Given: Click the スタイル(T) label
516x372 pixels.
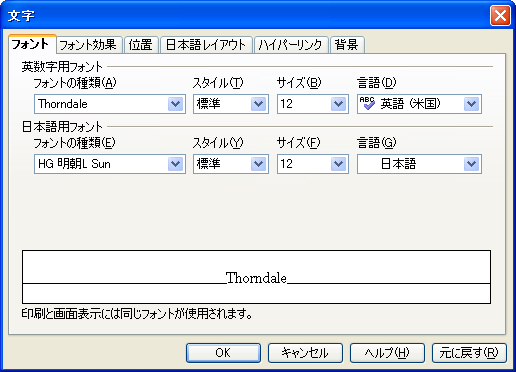Looking at the screenshot, I should point(218,83).
